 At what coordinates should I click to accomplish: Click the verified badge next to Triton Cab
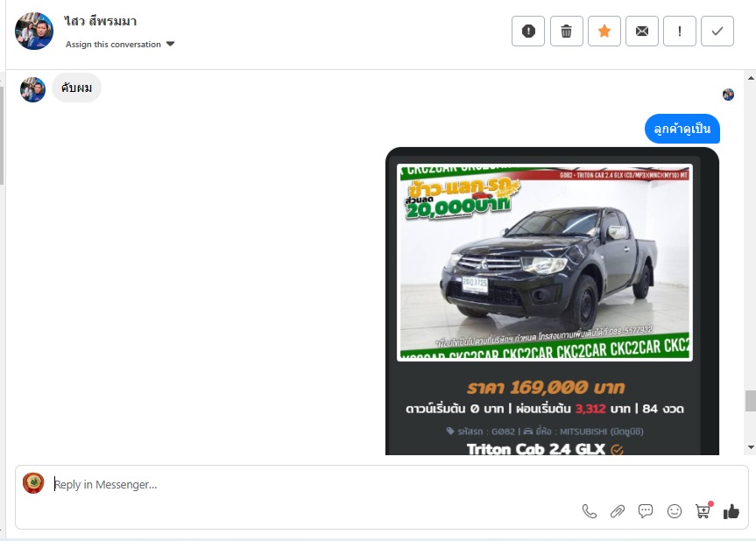click(617, 450)
